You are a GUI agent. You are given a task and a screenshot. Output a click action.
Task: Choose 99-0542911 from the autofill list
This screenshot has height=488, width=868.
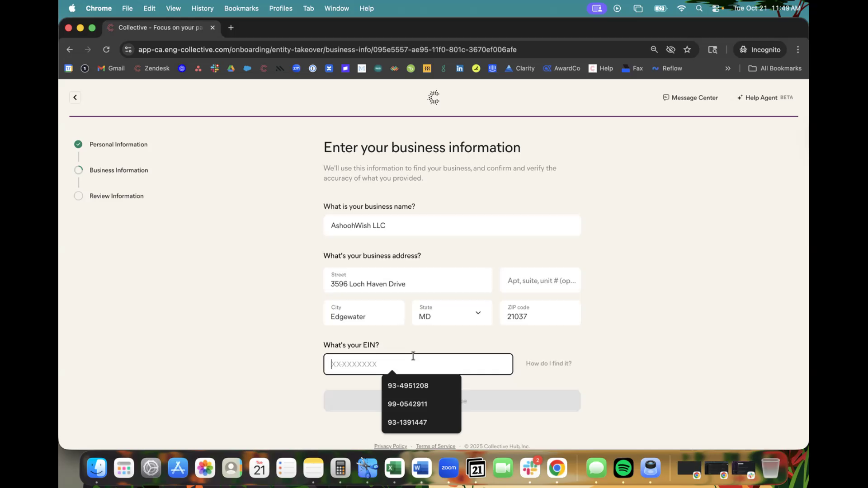(407, 404)
